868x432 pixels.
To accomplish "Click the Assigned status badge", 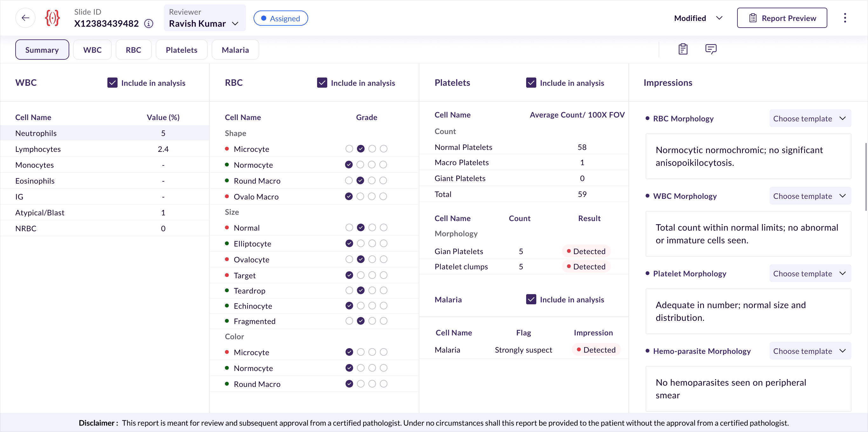I will [x=280, y=18].
